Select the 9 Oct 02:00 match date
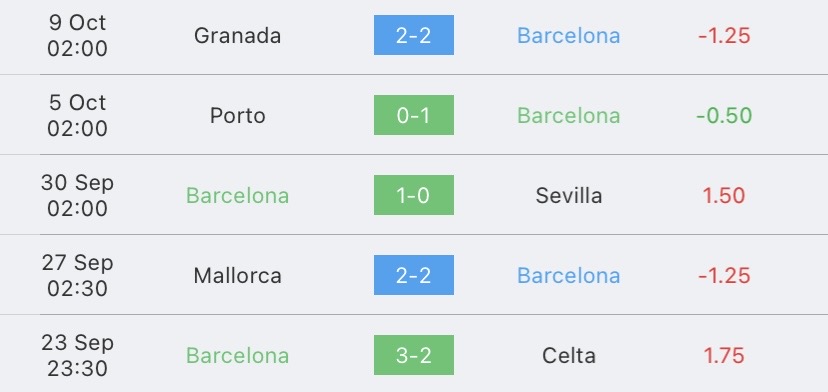The image size is (828, 392). (x=77, y=35)
